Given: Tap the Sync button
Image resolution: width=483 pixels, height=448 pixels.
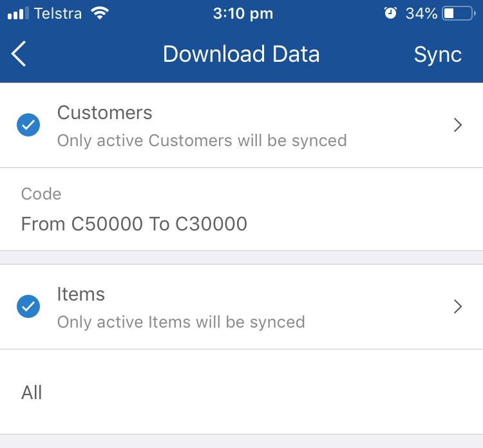Looking at the screenshot, I should coord(438,55).
